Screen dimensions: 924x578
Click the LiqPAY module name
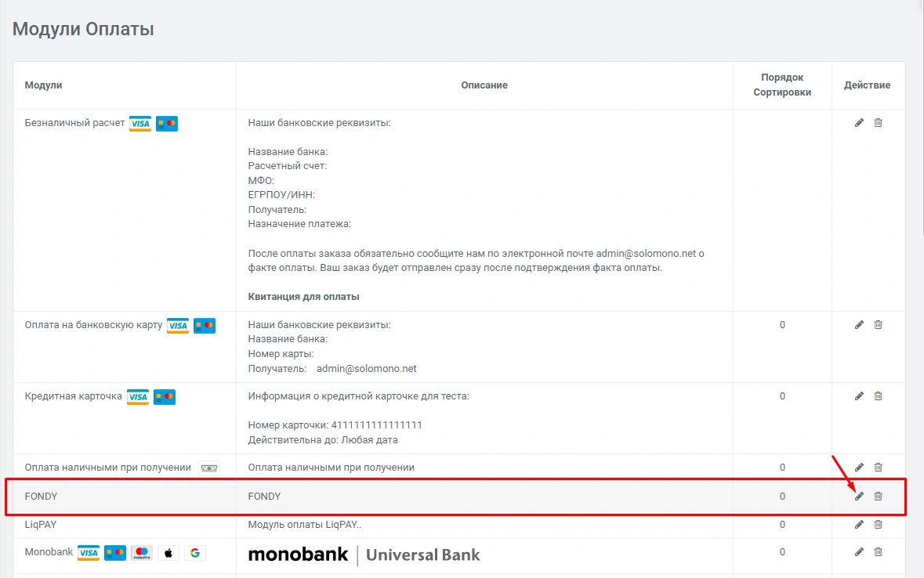(x=42, y=525)
